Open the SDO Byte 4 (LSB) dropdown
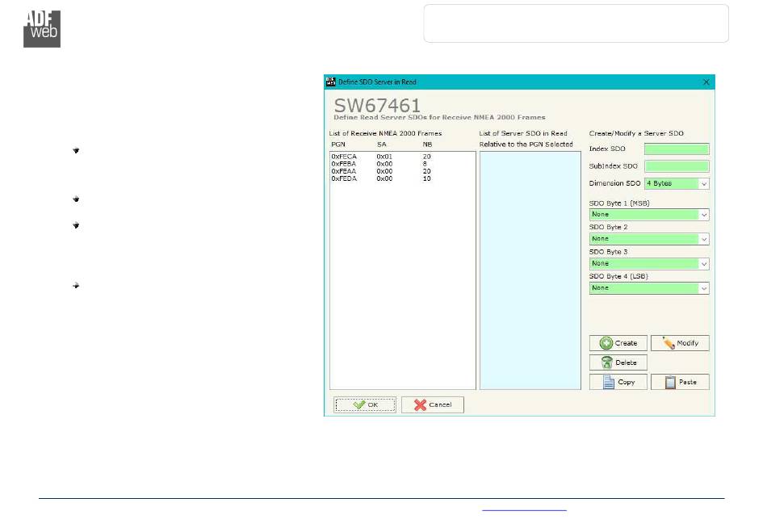 tap(649, 288)
